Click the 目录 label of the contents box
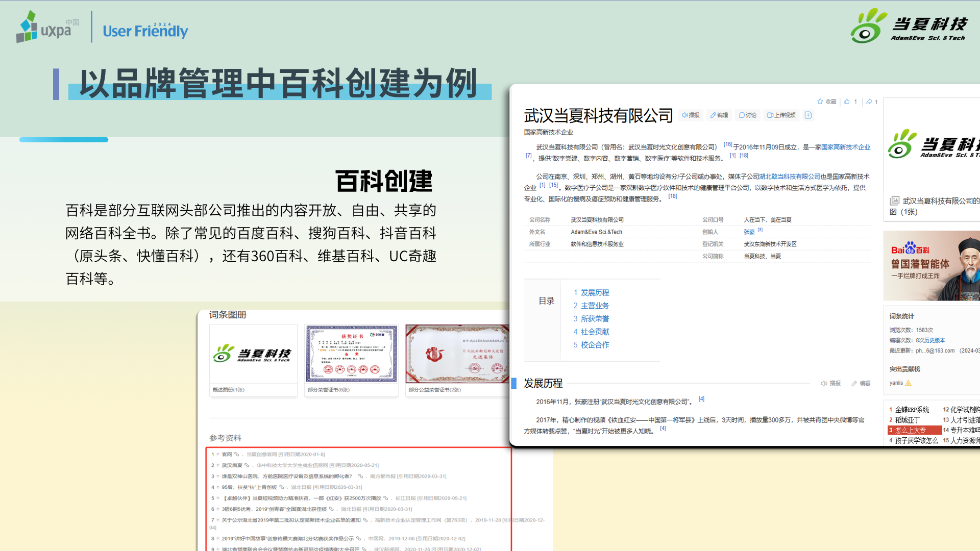This screenshot has width=980, height=551. click(546, 301)
